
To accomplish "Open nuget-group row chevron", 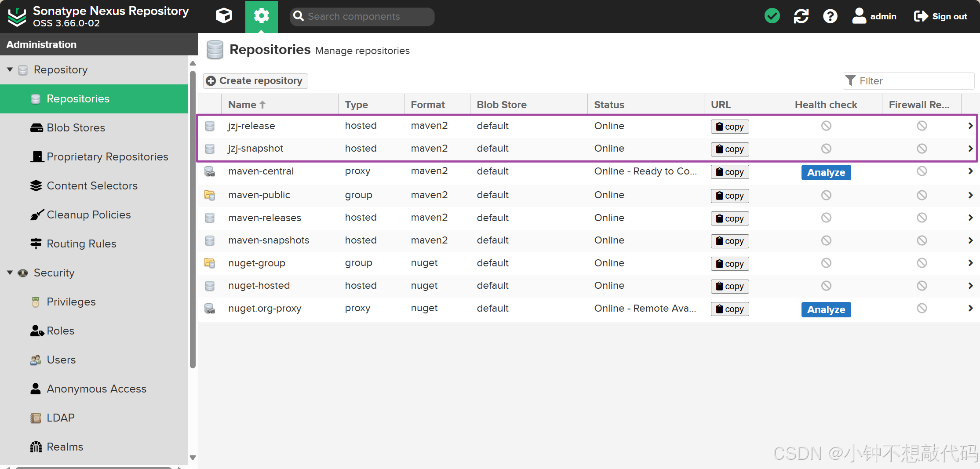I will [x=970, y=263].
